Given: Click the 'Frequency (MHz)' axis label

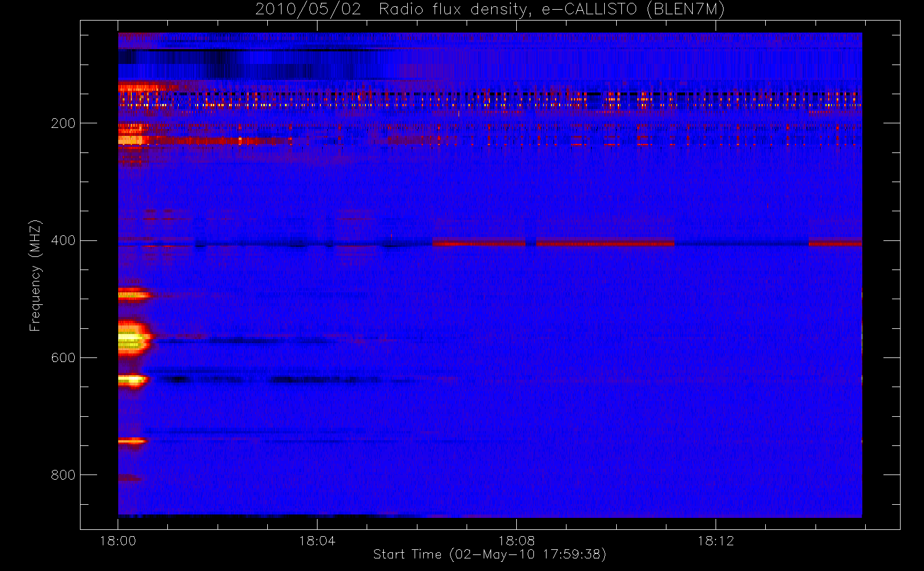Looking at the screenshot, I should (x=35, y=275).
